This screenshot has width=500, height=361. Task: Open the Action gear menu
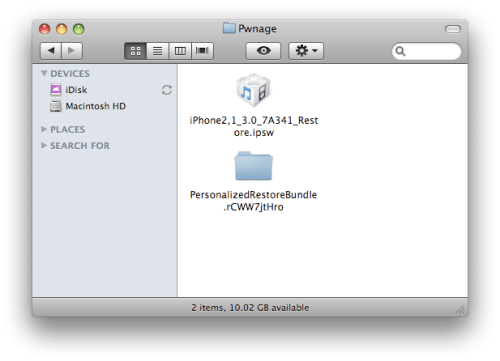tap(306, 51)
